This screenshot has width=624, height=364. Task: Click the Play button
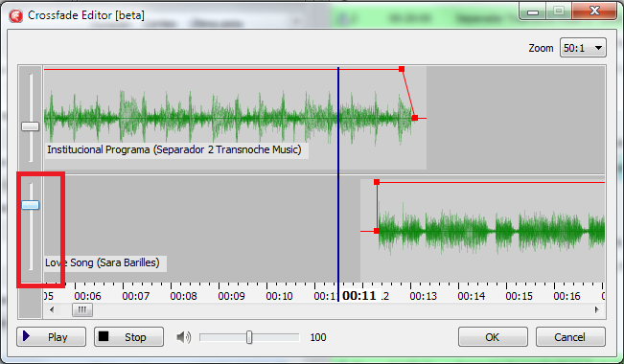click(52, 337)
